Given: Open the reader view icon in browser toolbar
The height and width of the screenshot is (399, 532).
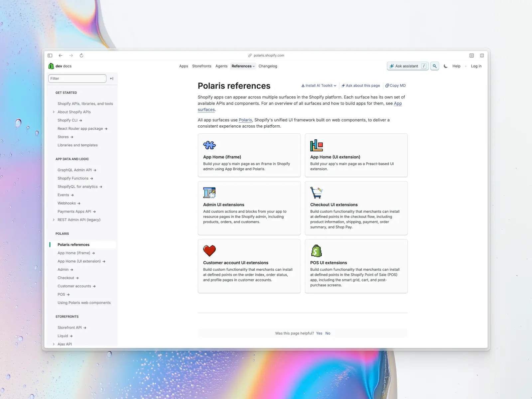Looking at the screenshot, I should [x=471, y=56].
